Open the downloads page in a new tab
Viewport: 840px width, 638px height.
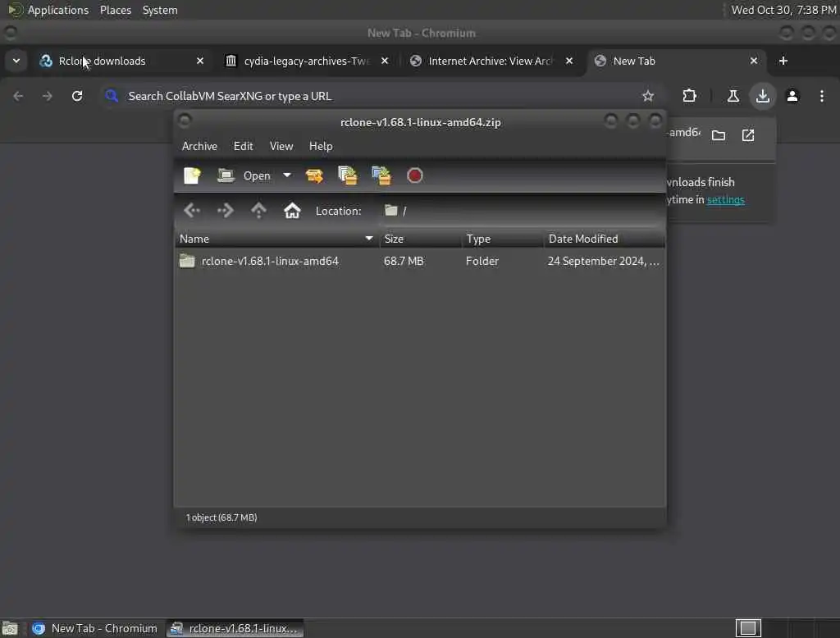[x=748, y=135]
